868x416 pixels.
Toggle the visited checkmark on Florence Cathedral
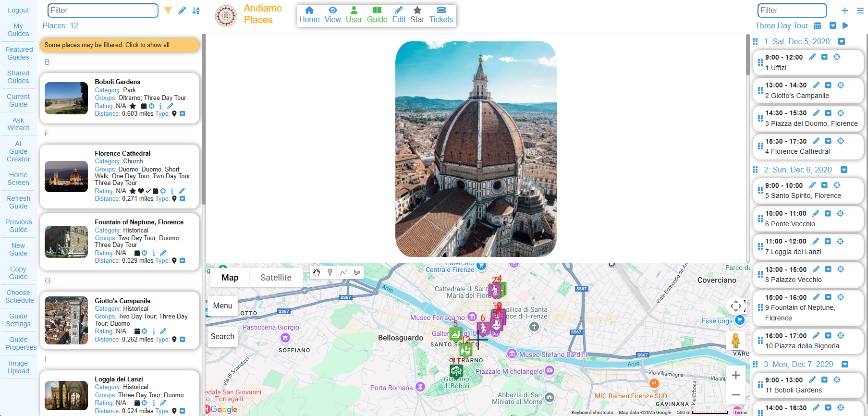click(148, 191)
